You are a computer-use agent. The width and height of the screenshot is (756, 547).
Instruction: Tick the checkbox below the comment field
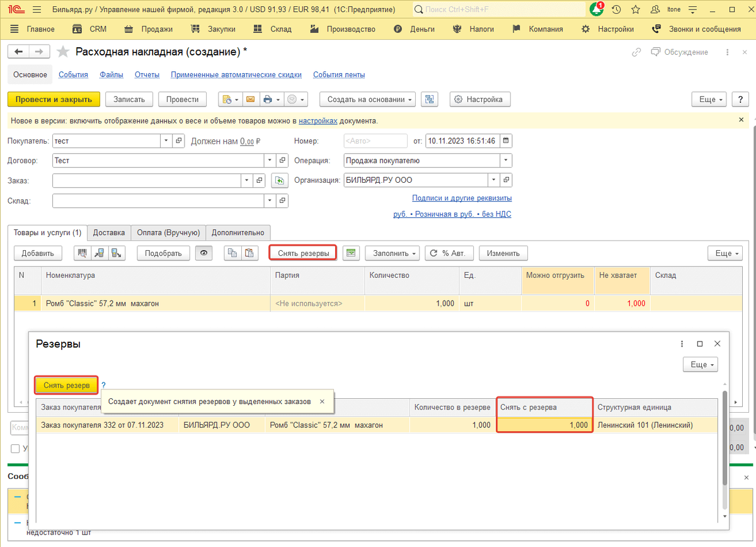pos(15,448)
